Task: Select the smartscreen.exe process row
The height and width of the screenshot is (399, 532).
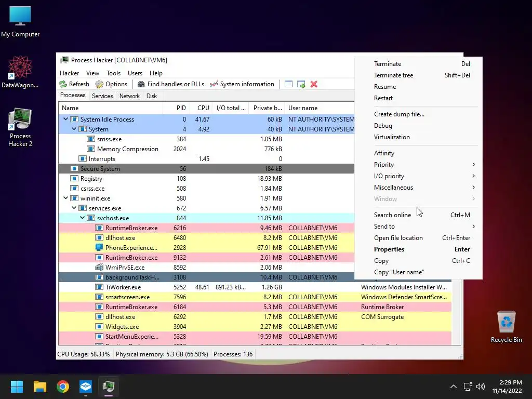Action: pyautogui.click(x=255, y=297)
